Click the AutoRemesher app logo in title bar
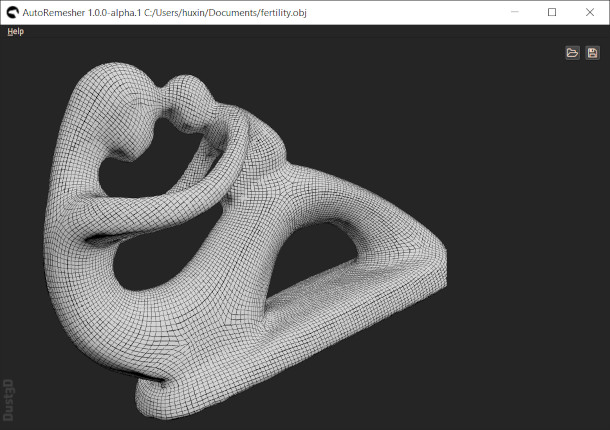Screen dimensions: 610x430 pos(13,12)
